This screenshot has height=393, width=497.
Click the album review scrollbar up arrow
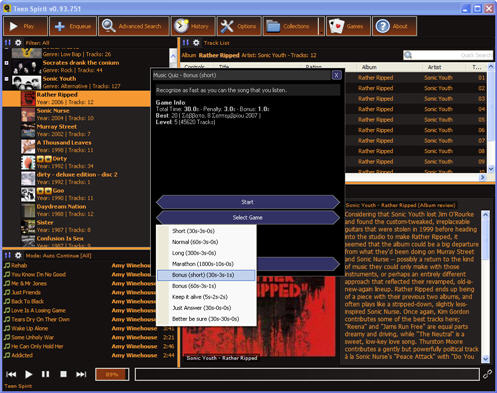[x=485, y=215]
